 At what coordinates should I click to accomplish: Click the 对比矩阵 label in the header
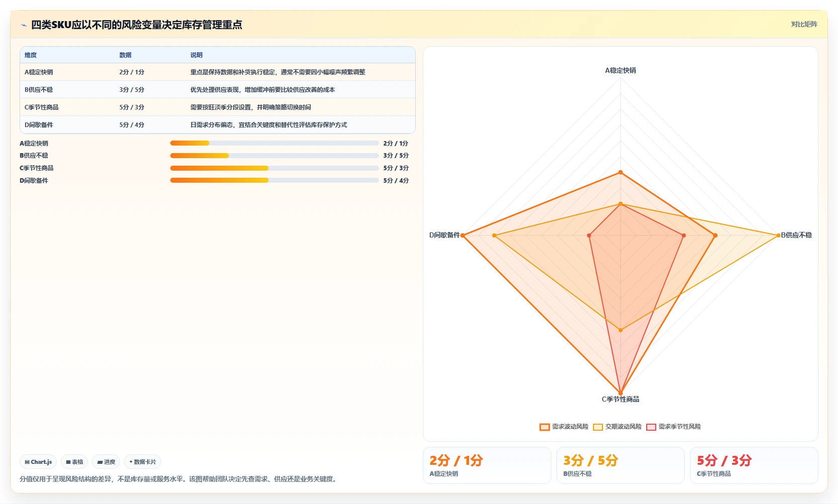[804, 24]
